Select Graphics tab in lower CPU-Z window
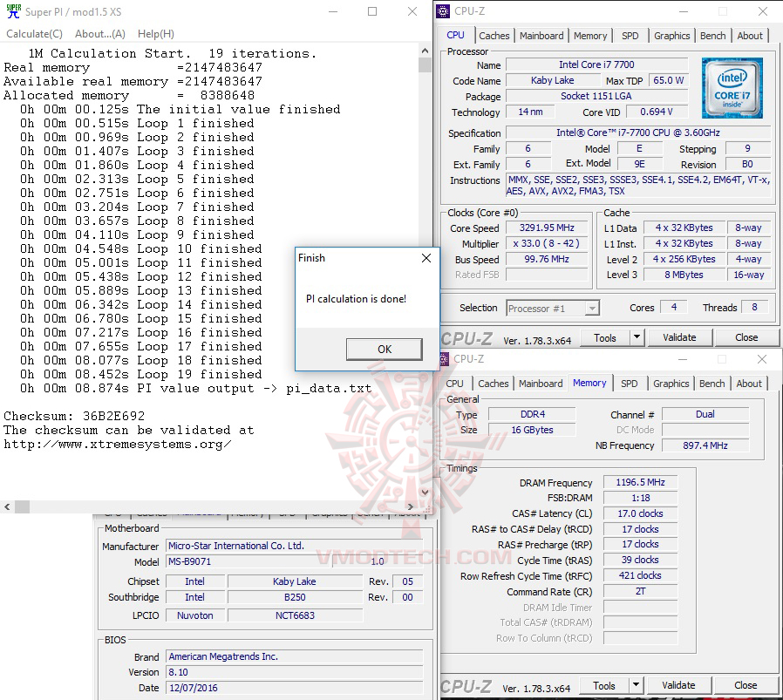This screenshot has height=700, width=783. coord(671,384)
